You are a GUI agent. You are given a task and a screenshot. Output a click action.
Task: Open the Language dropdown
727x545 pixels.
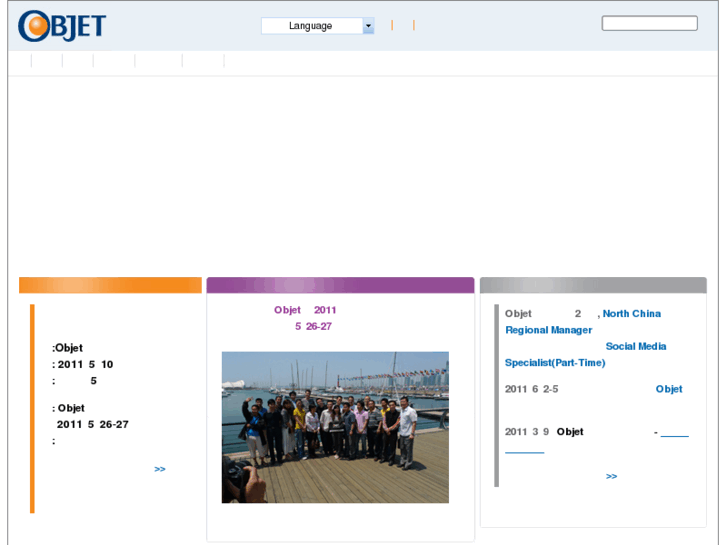[x=311, y=26]
